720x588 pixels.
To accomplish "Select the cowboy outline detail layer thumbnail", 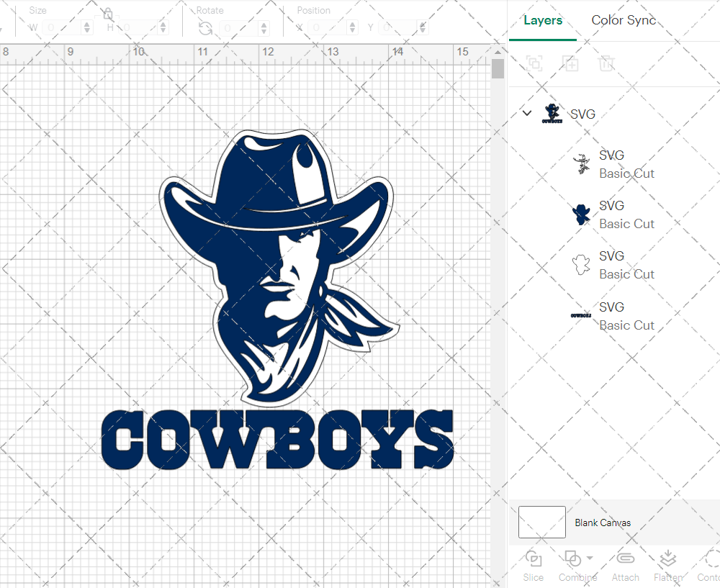I will click(581, 164).
